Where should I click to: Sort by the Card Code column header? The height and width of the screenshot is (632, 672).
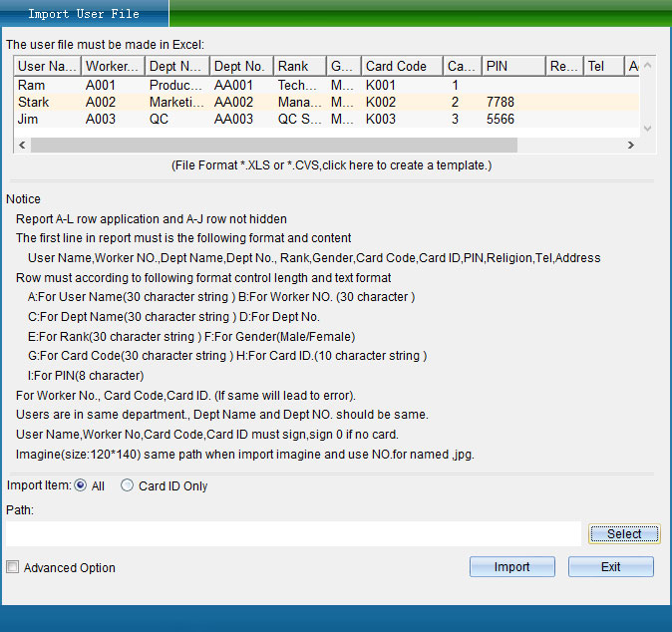click(400, 67)
